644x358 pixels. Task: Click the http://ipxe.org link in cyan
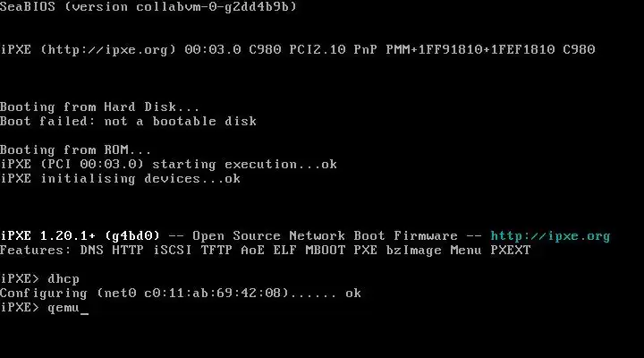tap(550, 236)
